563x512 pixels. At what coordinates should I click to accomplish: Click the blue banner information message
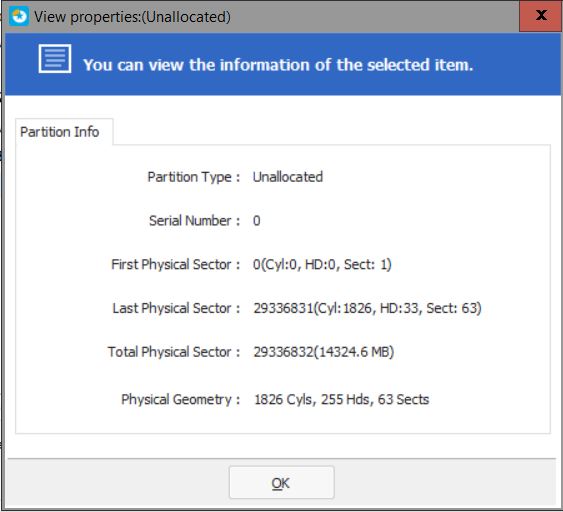coord(278,65)
